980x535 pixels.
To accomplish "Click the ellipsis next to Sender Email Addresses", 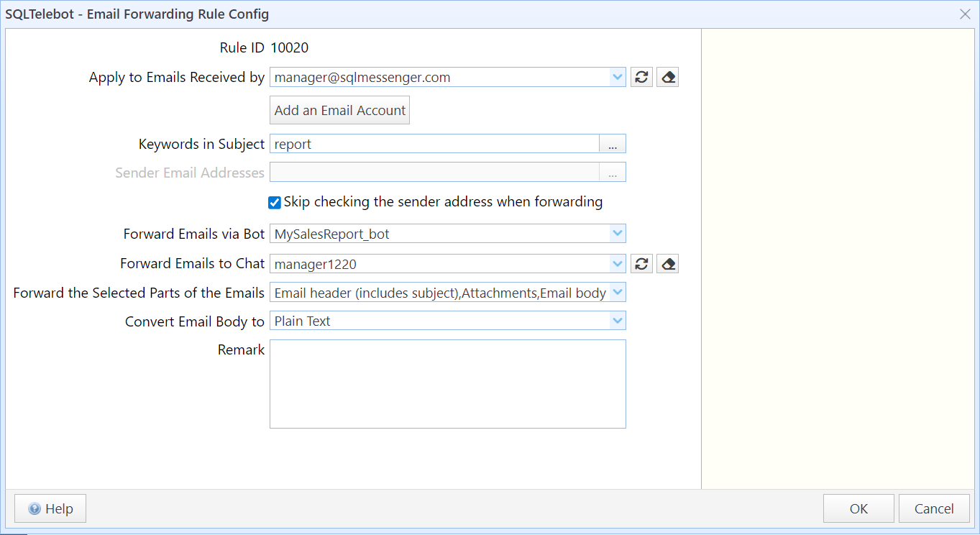I will (612, 173).
